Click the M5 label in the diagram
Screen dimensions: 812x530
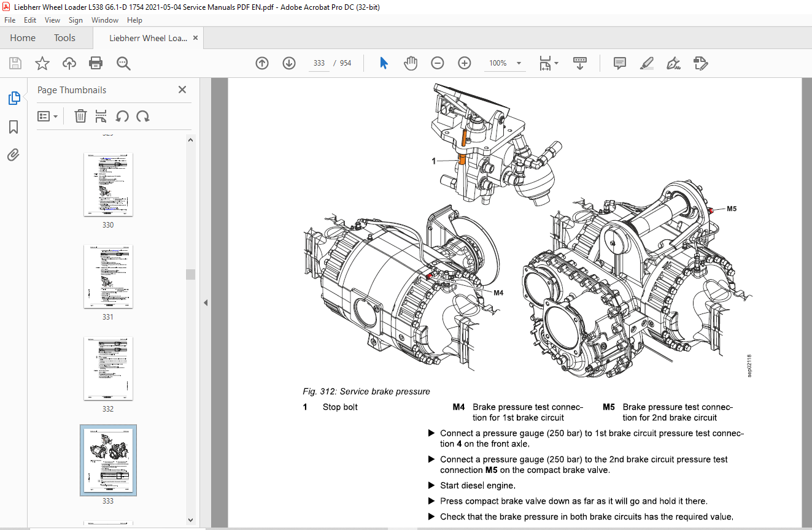click(732, 209)
